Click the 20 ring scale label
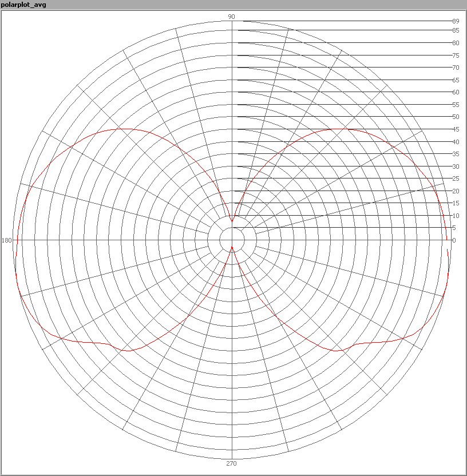Screen dimensions: 467x476 [x=456, y=191]
